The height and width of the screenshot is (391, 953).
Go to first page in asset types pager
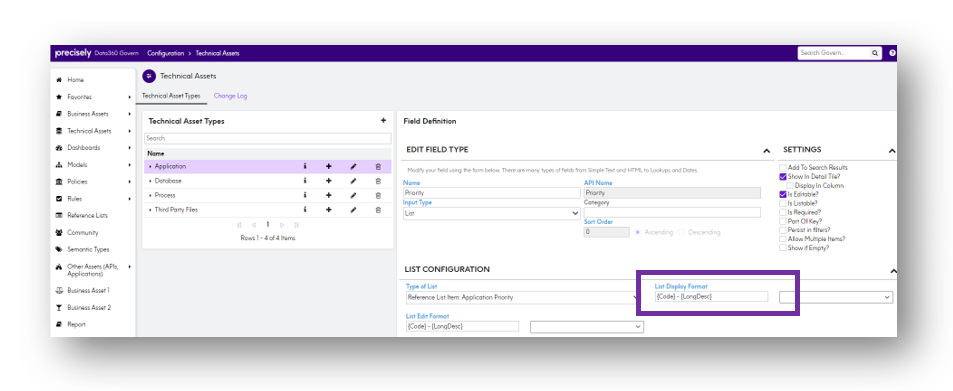(239, 225)
